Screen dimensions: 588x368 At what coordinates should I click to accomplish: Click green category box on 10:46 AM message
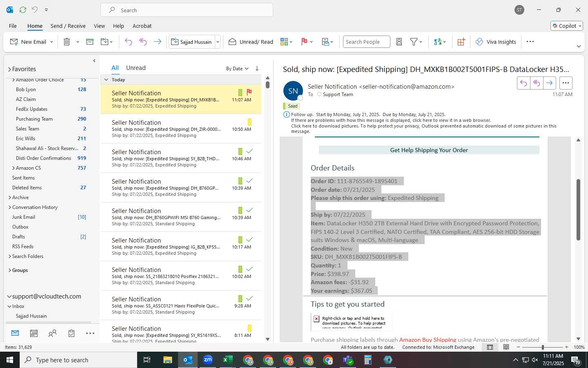coord(240,151)
